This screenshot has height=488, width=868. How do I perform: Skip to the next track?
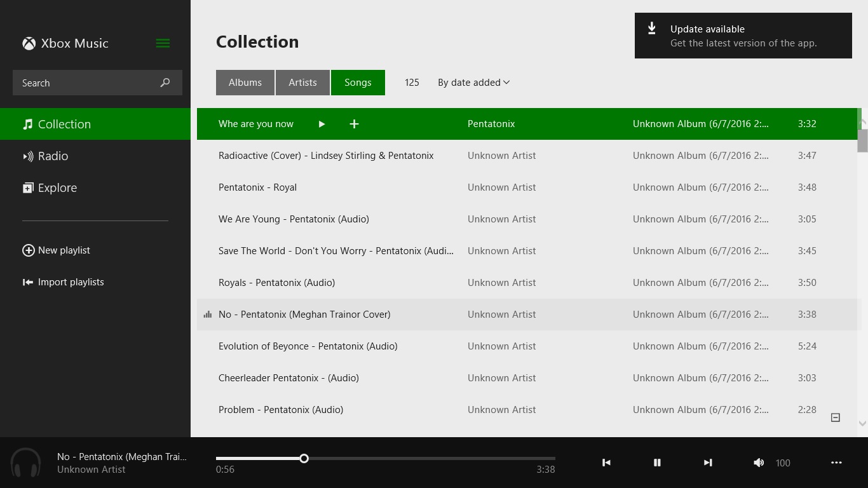point(708,463)
